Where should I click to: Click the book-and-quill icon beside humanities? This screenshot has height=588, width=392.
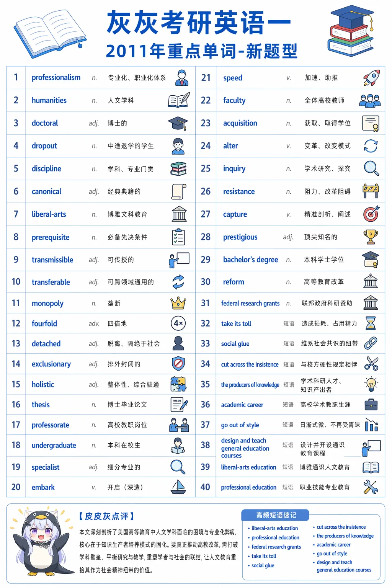[x=179, y=100]
